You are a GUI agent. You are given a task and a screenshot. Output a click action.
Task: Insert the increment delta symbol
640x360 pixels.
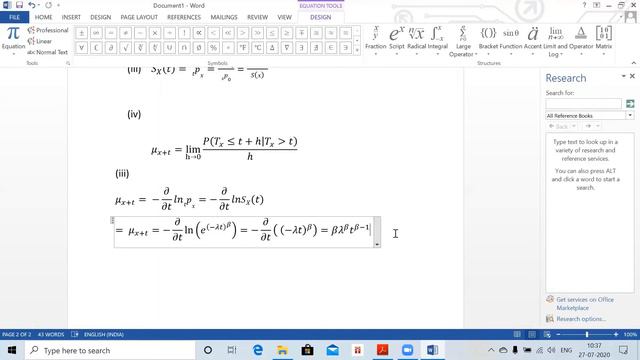(272, 48)
